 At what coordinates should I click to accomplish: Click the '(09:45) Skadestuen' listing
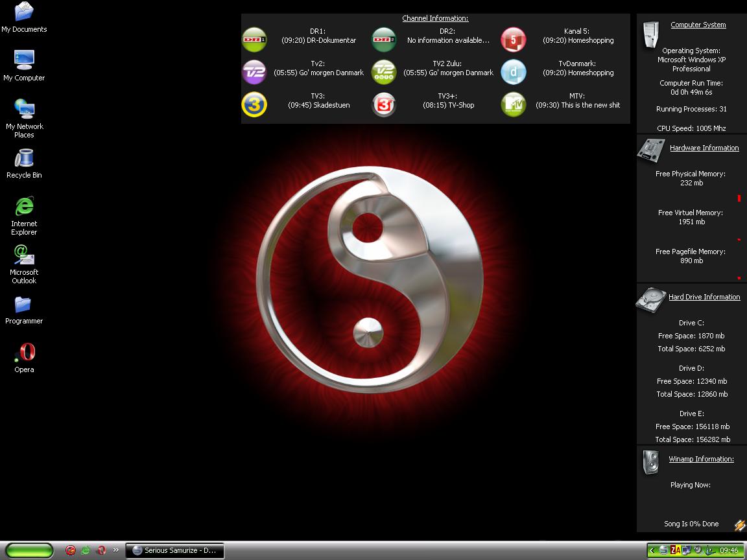pos(319,105)
